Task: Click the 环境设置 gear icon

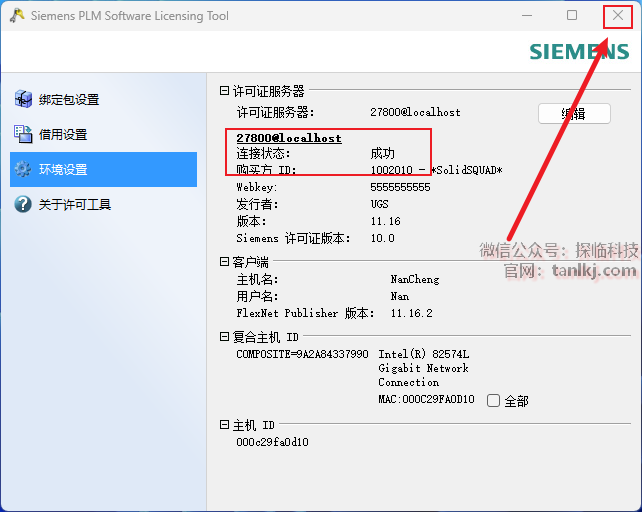Action: [x=23, y=169]
